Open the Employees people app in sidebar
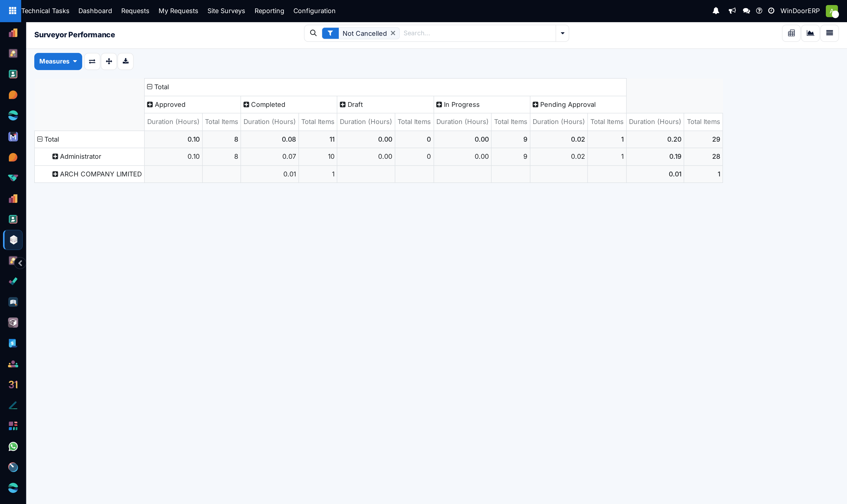Image resolution: width=847 pixels, height=504 pixels. pyautogui.click(x=13, y=364)
